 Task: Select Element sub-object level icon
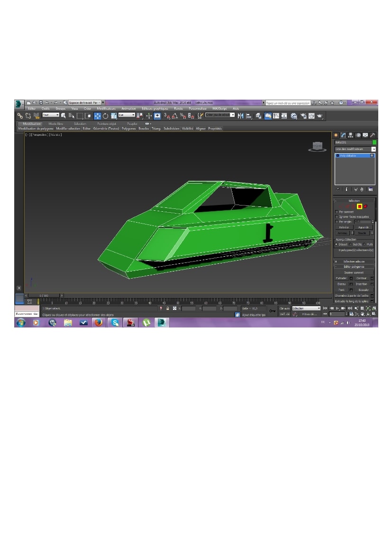(x=365, y=206)
